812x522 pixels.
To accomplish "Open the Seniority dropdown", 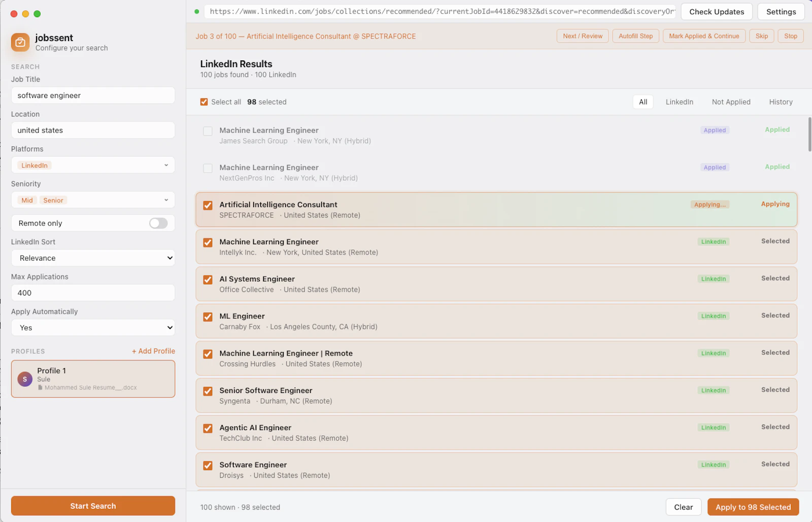I will point(93,200).
